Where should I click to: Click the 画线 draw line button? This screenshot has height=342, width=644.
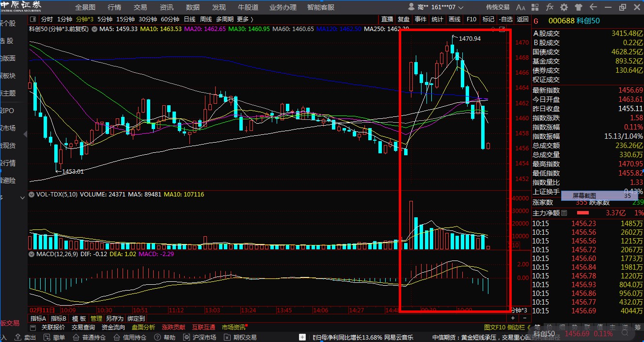point(455,19)
